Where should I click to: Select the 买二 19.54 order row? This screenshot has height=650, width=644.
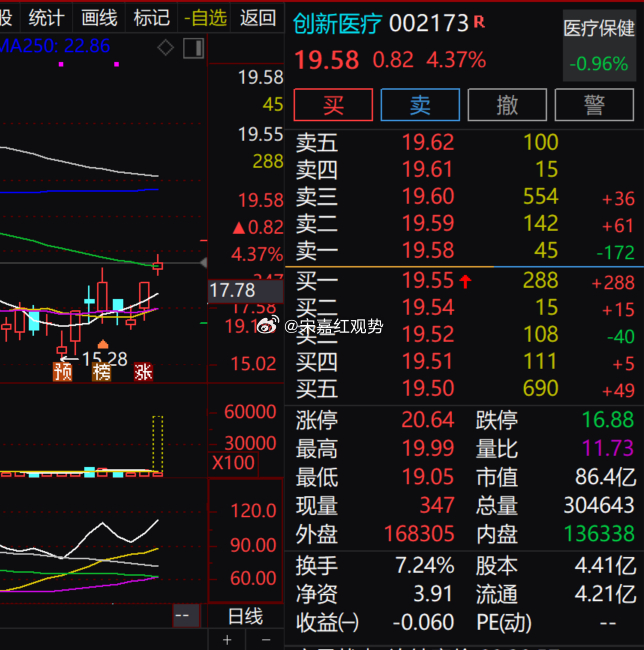coord(464,308)
